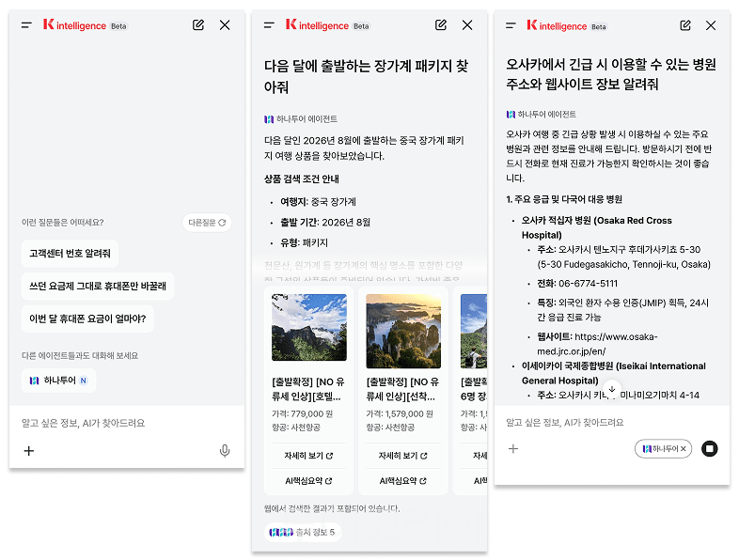
Task: Open first Zhangjiajie package photo
Action: 309,327
